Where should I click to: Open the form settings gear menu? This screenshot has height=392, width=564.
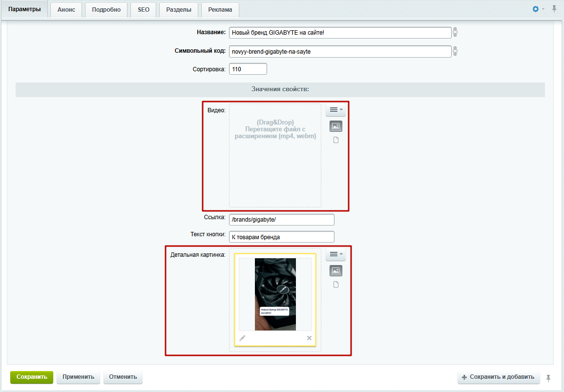pos(537,9)
